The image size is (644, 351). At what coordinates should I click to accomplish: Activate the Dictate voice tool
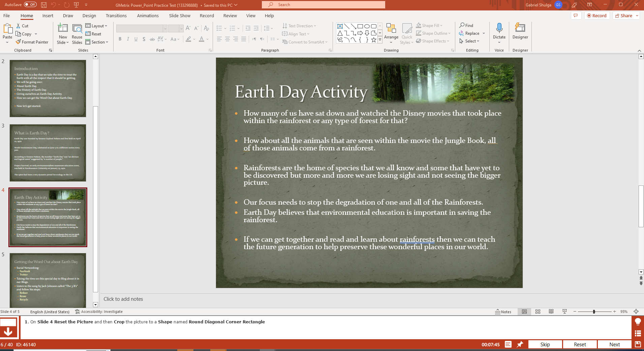coord(499,33)
